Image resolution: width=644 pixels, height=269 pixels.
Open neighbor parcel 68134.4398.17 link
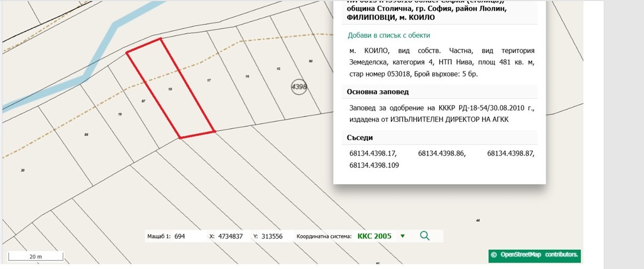[x=373, y=154]
